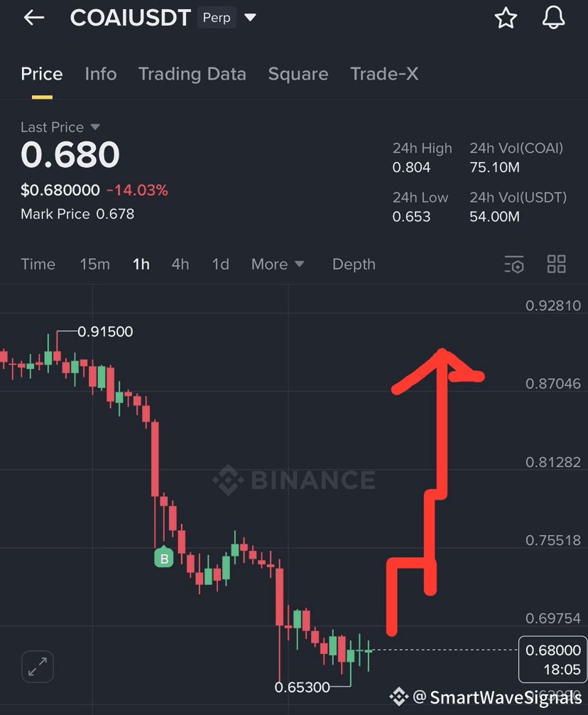Open price alert bell icon
Image resolution: width=588 pixels, height=715 pixels.
553,18
